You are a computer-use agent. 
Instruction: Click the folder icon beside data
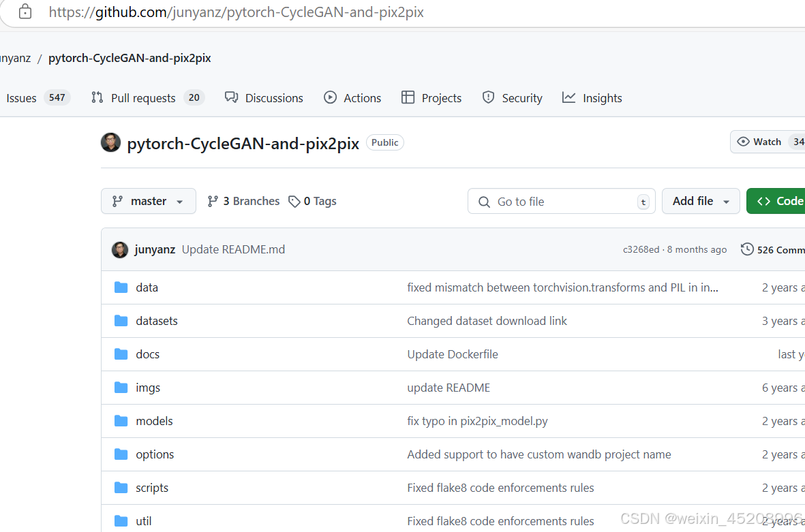(x=121, y=287)
